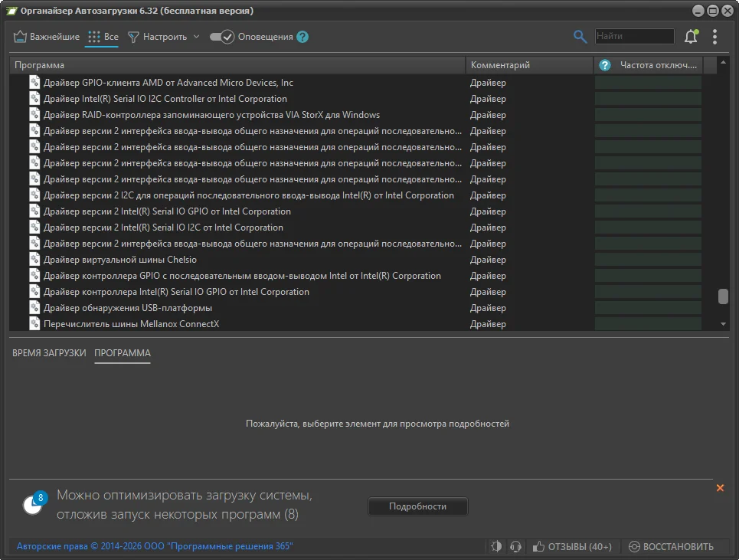Select Драйвер RAID-контроллера VIA StorX row
This screenshot has width=739, height=560.
click(x=356, y=115)
